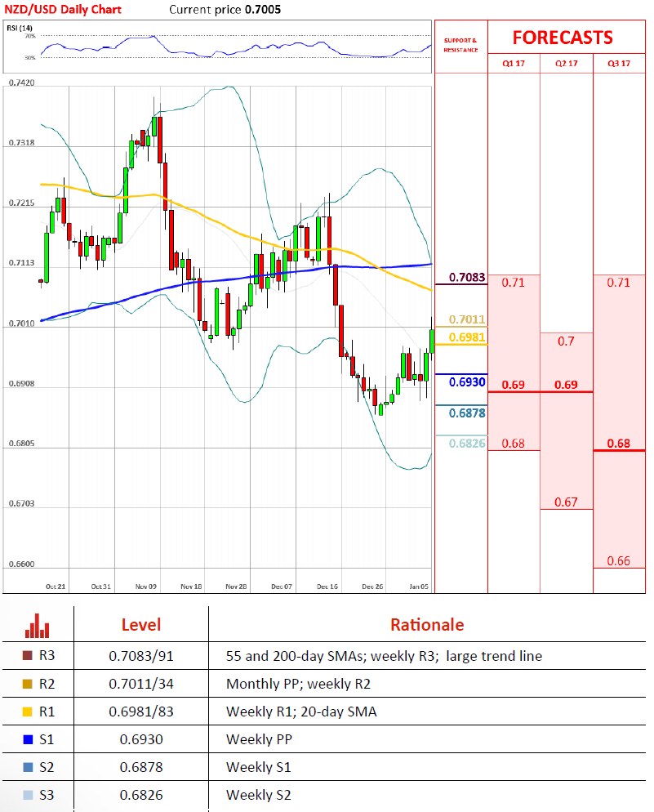Click the 0.7010 price axis label
654x812 pixels.
tap(22, 323)
